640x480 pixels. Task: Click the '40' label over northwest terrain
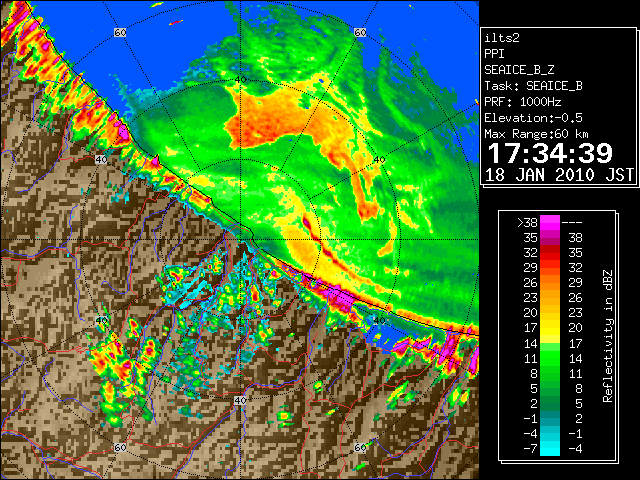[101, 160]
